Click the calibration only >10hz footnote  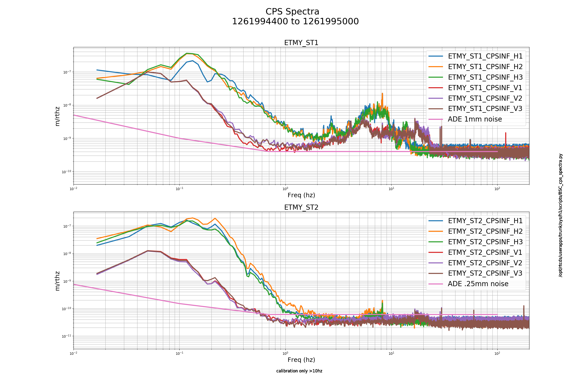click(299, 371)
